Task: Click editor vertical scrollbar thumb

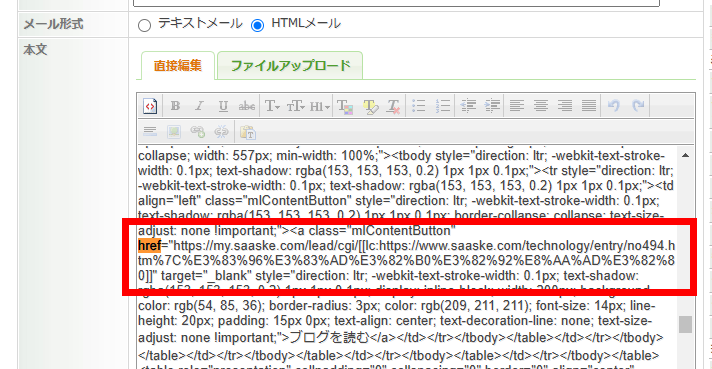Action: pyautogui.click(x=685, y=325)
